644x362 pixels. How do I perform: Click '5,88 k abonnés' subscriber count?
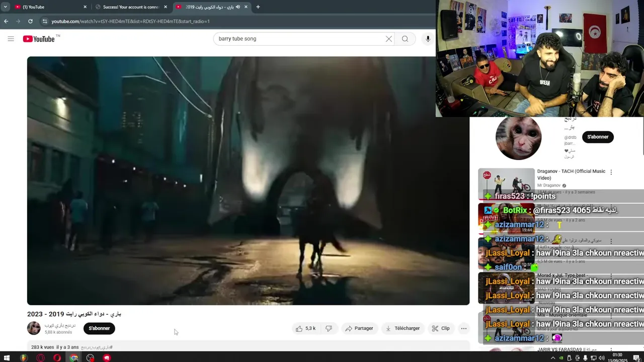58,332
